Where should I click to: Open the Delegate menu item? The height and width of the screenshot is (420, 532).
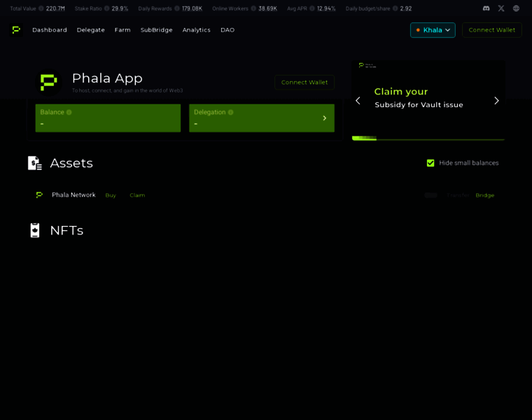tap(90, 30)
